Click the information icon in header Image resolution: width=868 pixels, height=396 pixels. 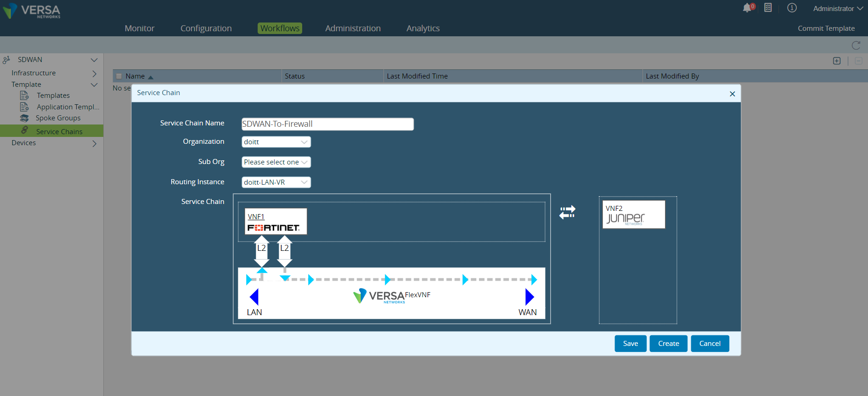tap(792, 8)
